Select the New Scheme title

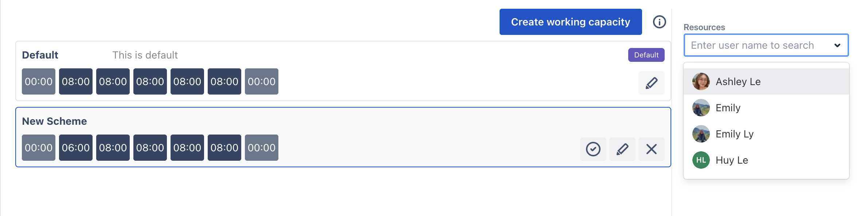[54, 121]
